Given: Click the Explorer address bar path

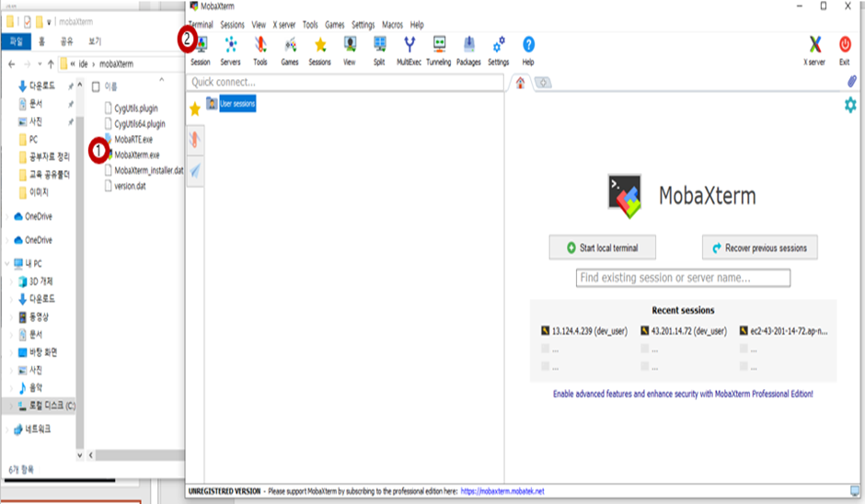Looking at the screenshot, I should pyautogui.click(x=121, y=64).
